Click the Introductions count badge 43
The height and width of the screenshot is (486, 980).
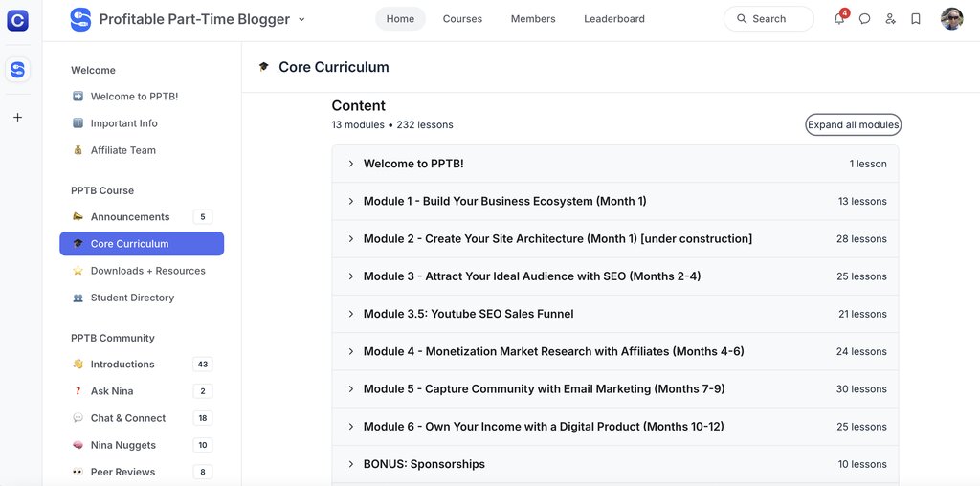203,364
